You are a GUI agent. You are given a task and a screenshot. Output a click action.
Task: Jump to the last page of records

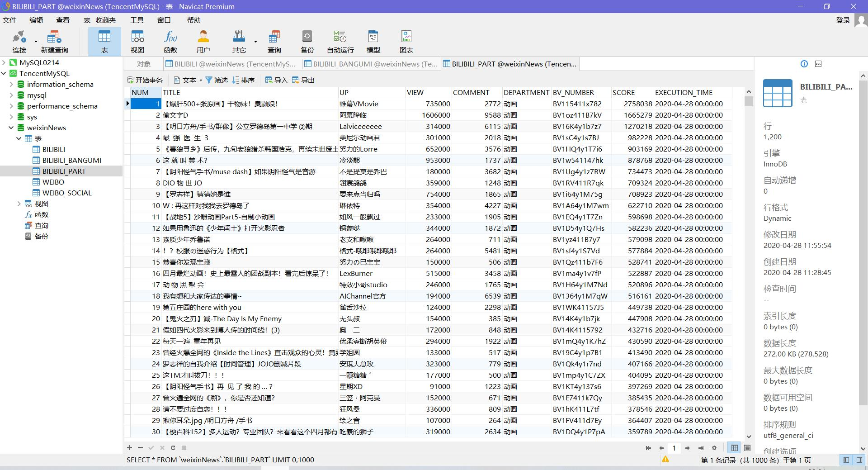(x=701, y=448)
